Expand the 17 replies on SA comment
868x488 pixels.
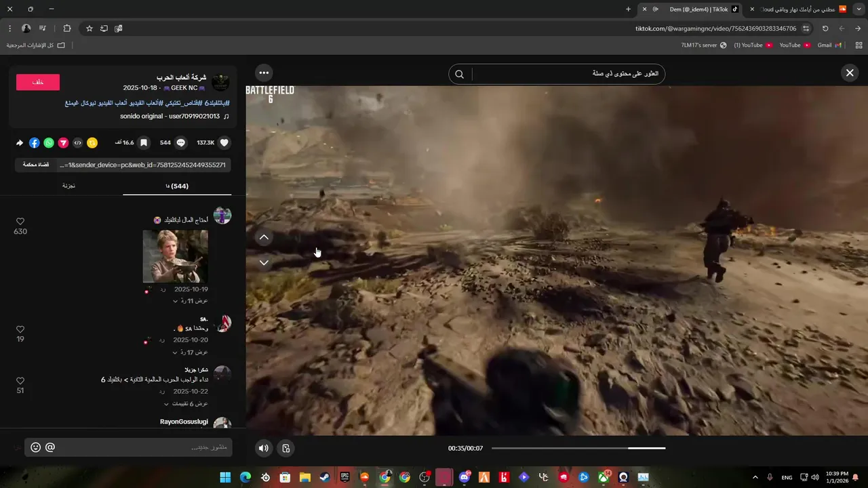(191, 352)
